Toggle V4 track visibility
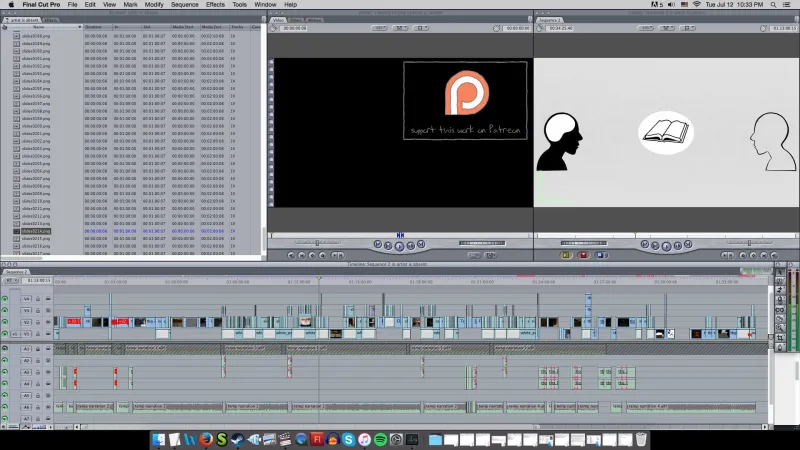 click(5, 298)
